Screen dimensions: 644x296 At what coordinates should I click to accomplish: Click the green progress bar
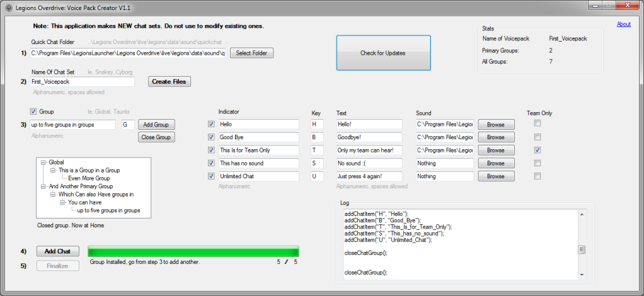(x=193, y=251)
